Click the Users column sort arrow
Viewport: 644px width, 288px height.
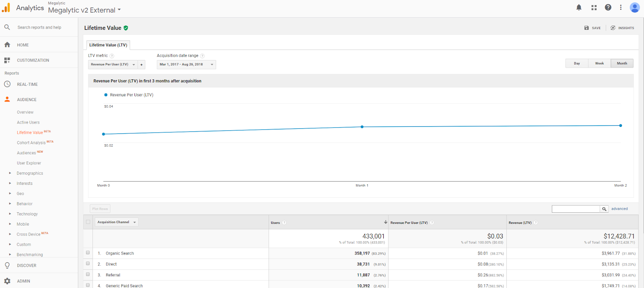coord(386,222)
